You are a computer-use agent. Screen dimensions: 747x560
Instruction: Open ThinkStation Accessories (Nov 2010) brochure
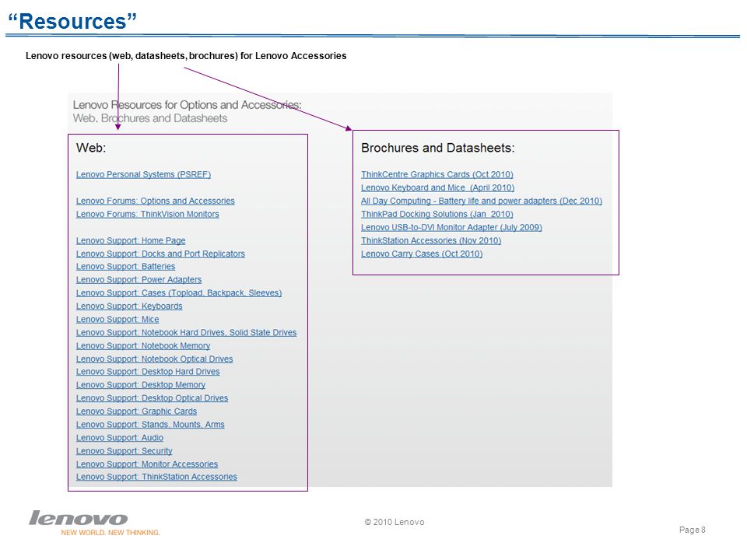point(430,240)
